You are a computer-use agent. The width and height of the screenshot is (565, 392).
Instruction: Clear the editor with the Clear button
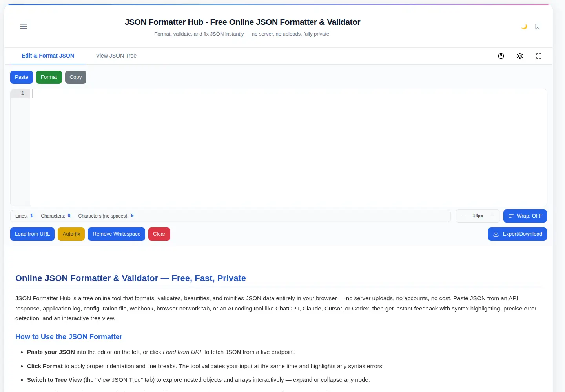(x=159, y=234)
